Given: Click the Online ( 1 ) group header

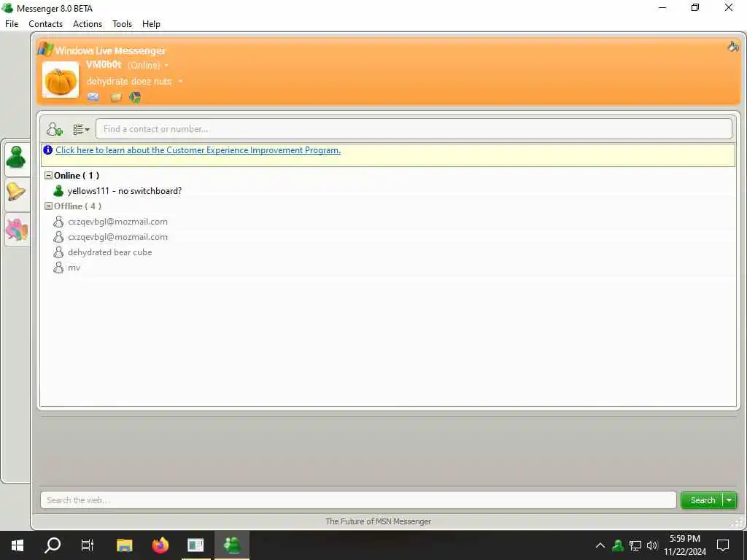Looking at the screenshot, I should 76,175.
